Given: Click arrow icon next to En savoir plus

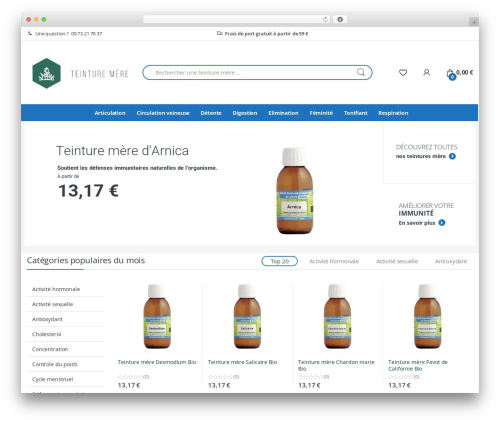Looking at the screenshot, I should coord(442,223).
